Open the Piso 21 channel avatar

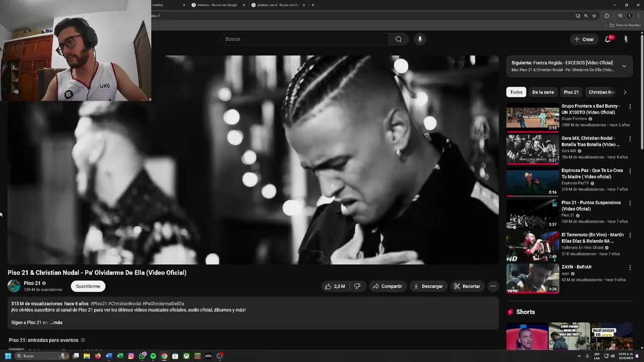[14, 286]
